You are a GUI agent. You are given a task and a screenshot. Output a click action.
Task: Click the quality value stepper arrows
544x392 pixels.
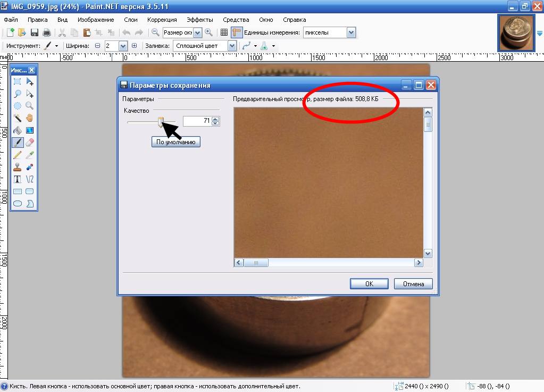click(x=215, y=121)
